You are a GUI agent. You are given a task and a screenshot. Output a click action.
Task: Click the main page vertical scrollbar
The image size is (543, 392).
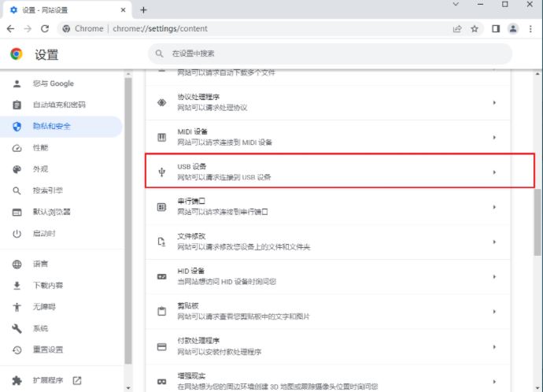[537, 222]
